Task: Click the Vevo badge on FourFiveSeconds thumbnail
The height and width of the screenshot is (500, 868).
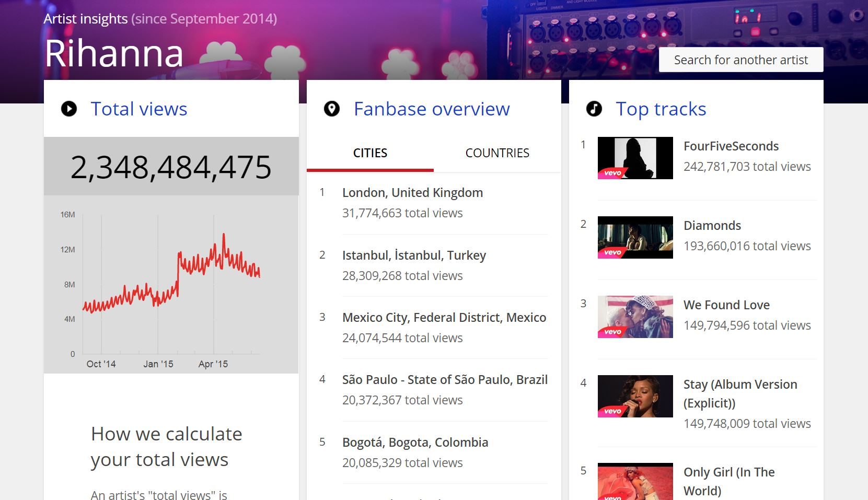Action: pos(614,172)
